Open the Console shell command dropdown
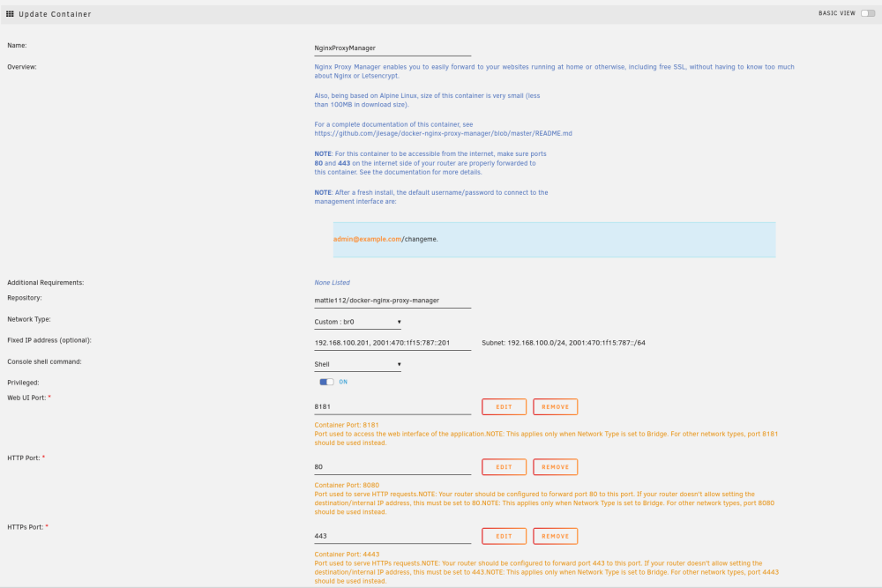 357,364
